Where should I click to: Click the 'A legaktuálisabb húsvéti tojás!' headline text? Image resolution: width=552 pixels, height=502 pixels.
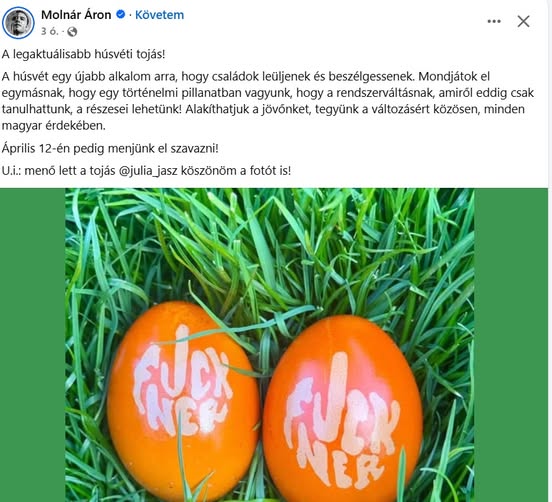click(x=83, y=54)
